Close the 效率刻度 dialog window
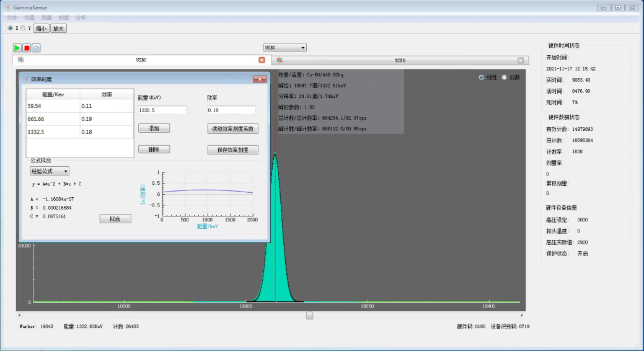This screenshot has width=644, height=351. pyautogui.click(x=260, y=79)
